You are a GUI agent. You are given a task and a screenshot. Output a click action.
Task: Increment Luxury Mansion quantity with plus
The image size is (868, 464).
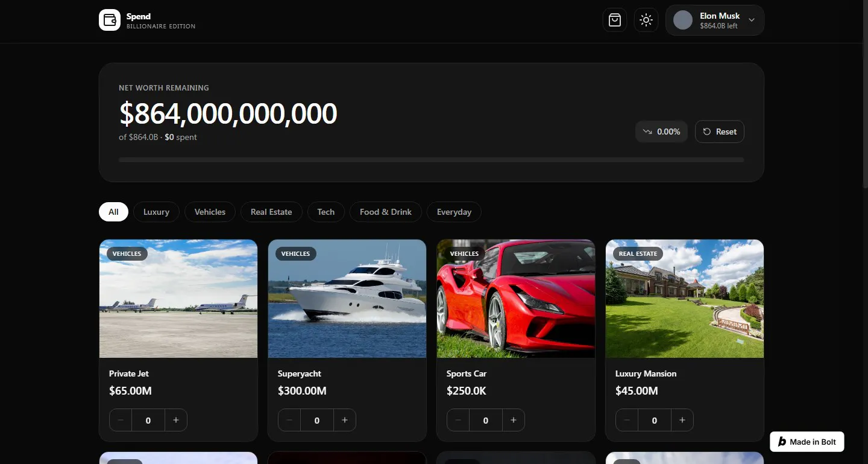682,420
